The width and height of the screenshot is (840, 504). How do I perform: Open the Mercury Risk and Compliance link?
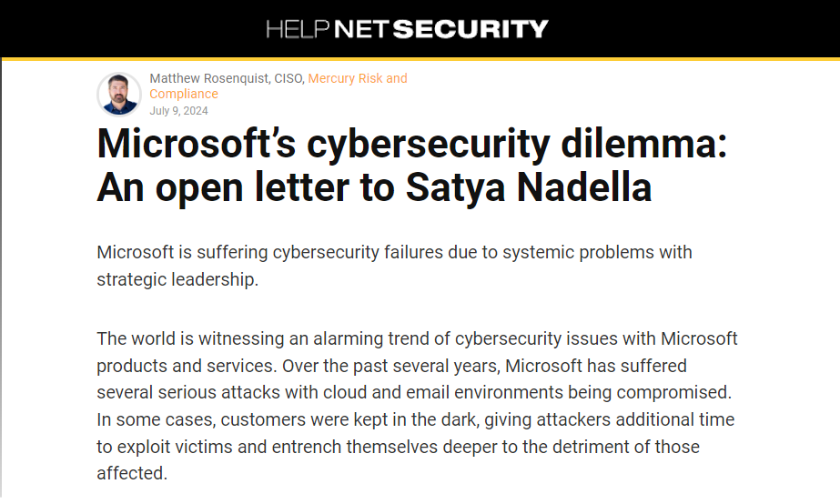pos(278,86)
